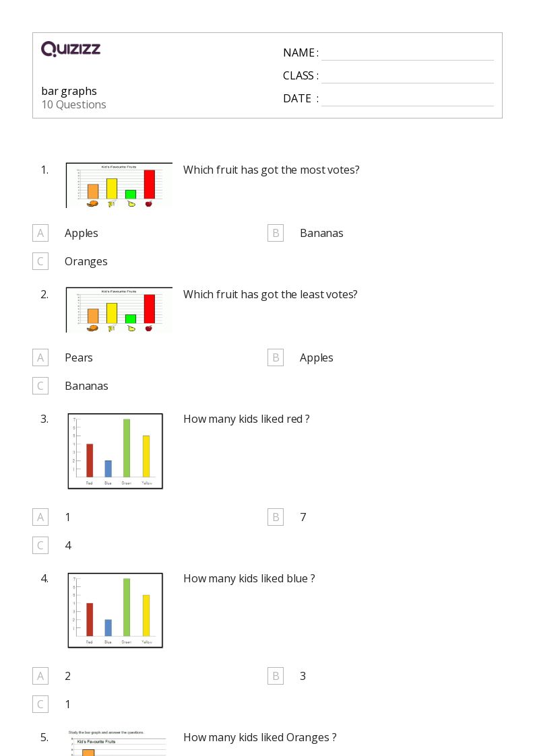Open the fruit bar graph thumbnail in question 2
This screenshot has height=756, width=535.
pos(119,310)
